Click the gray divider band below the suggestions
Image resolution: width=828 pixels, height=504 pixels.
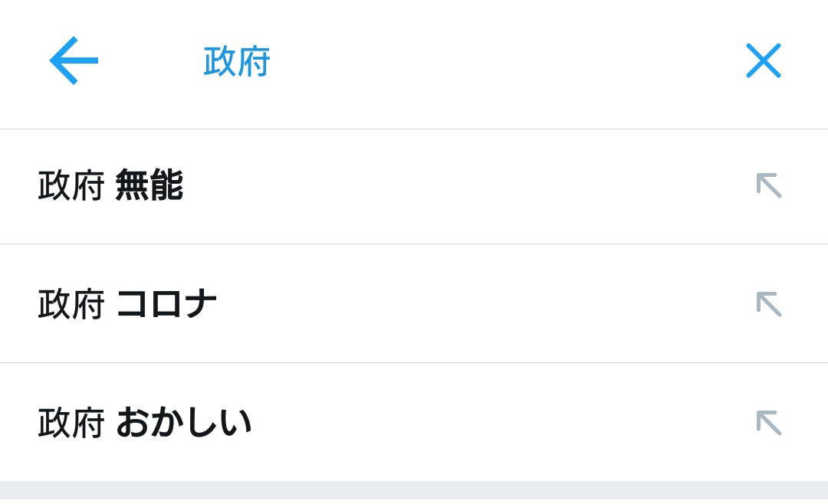414,490
